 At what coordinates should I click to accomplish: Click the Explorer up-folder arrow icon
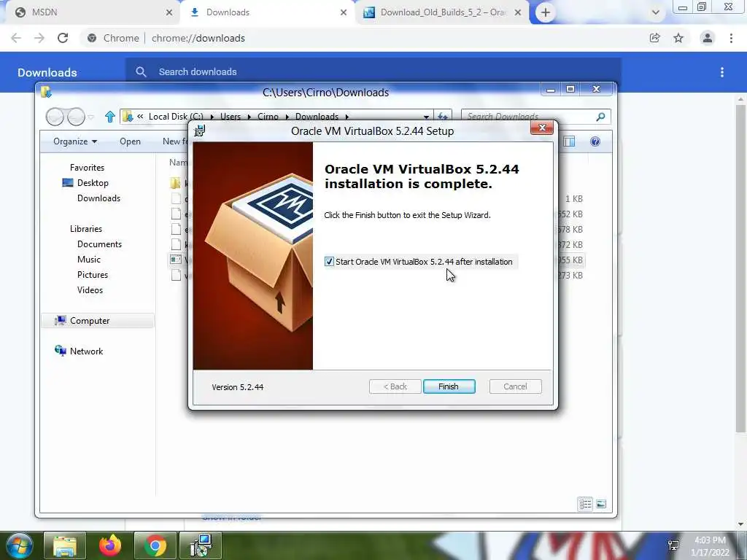110,117
